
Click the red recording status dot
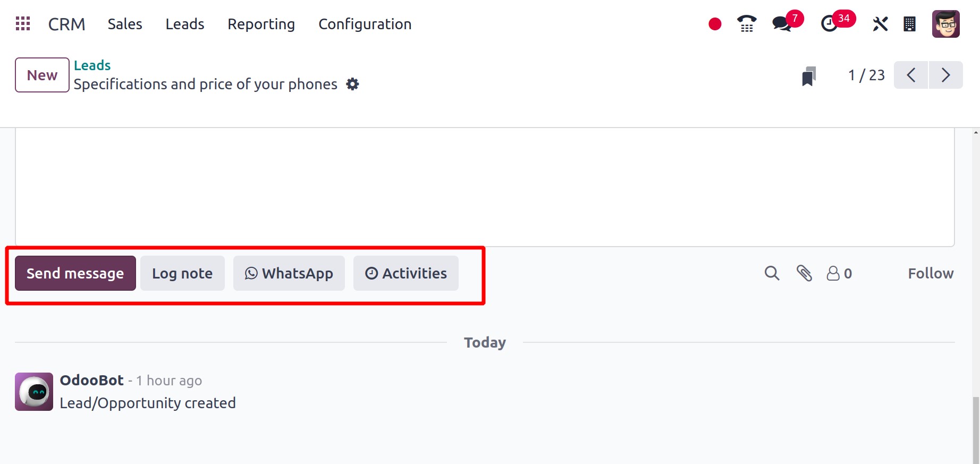coord(715,24)
